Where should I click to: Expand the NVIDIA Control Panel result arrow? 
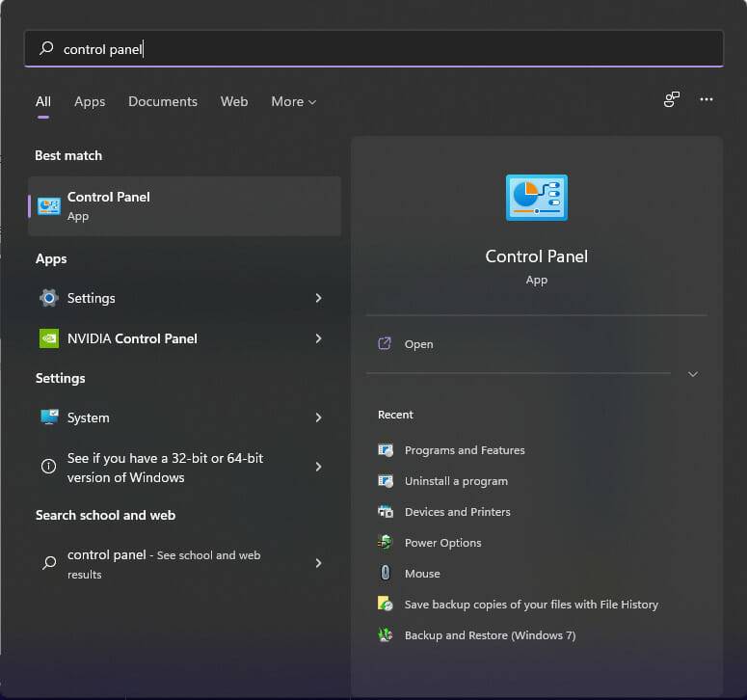pos(318,338)
